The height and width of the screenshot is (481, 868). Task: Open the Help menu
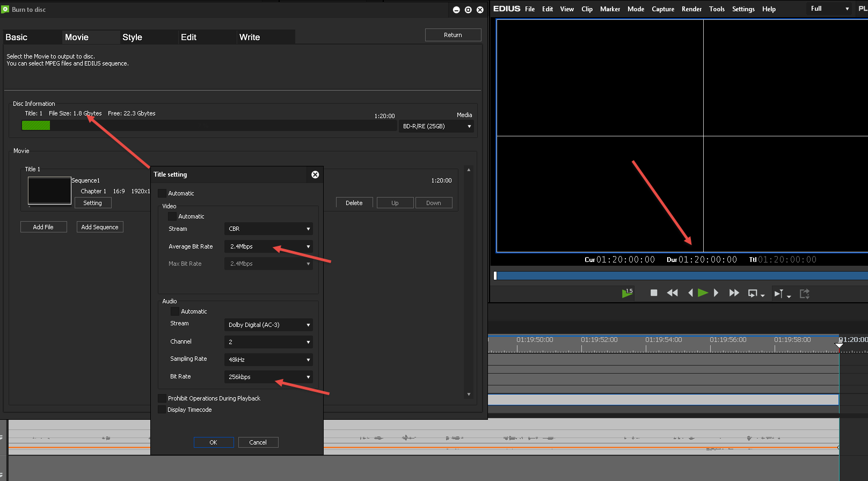[769, 9]
